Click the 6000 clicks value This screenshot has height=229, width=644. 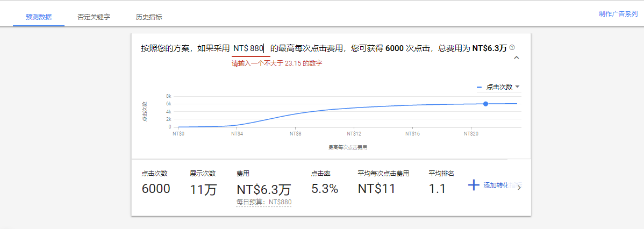coord(156,188)
